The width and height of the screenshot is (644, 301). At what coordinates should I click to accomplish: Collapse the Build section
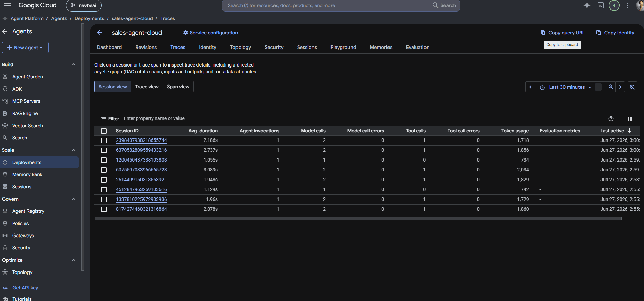point(74,64)
